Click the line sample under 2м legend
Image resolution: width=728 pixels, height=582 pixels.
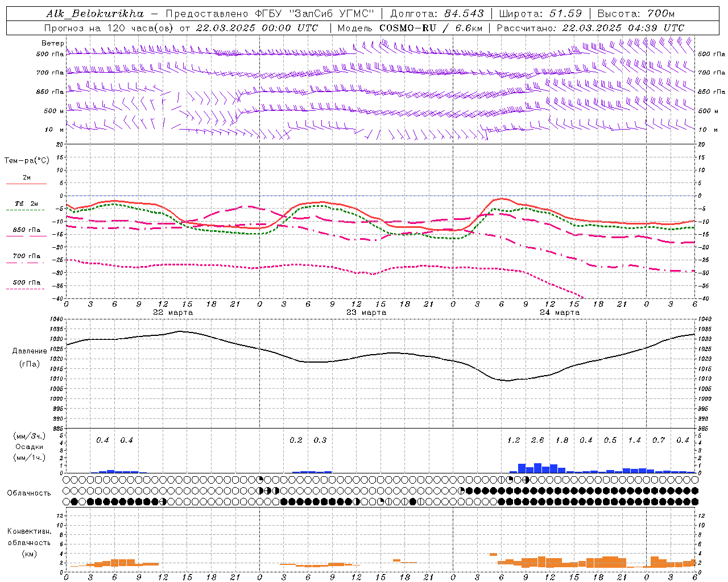point(26,184)
